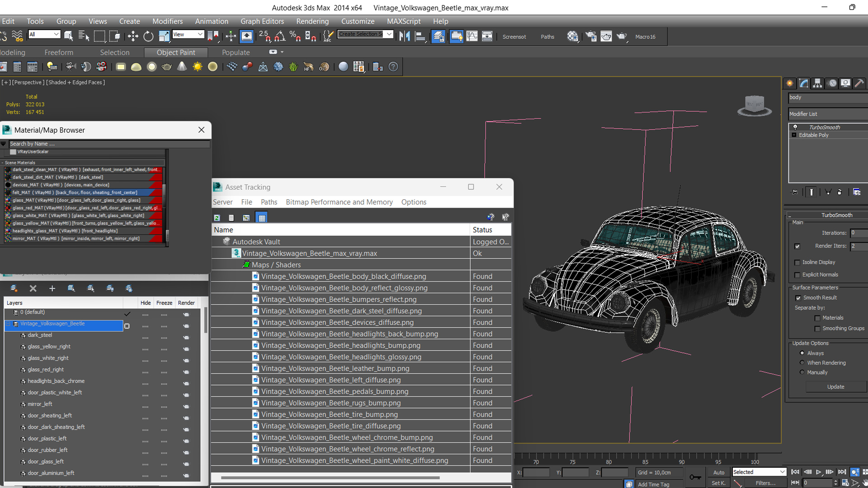Click the Auto key button
Viewport: 868px width, 488px height.
719,472
